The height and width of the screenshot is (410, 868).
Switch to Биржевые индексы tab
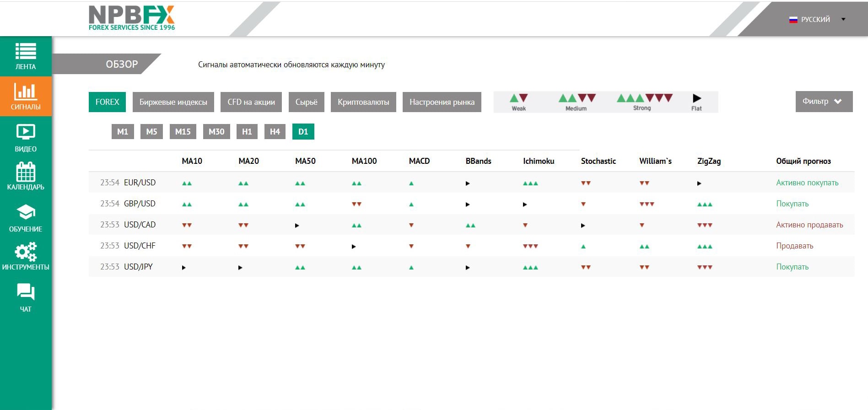coord(173,102)
